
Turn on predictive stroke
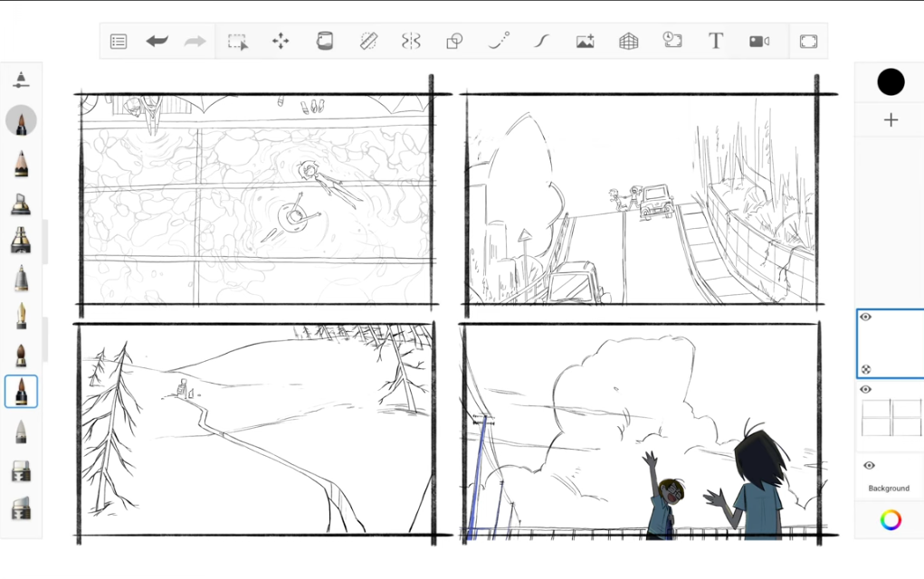(499, 41)
